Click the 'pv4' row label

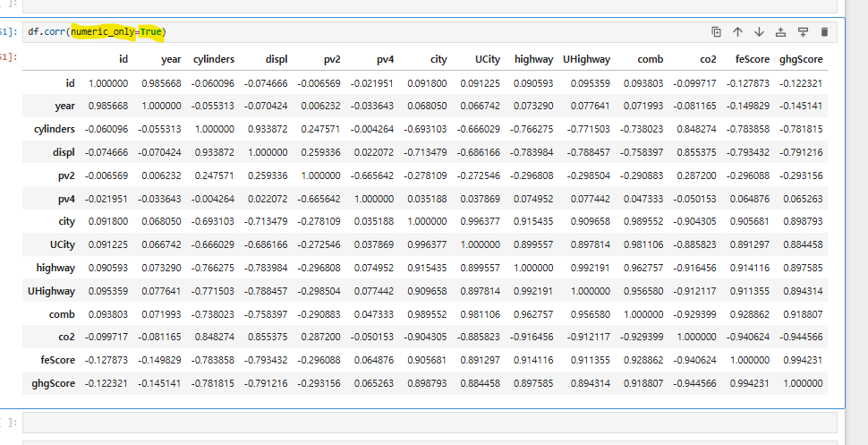[x=66, y=199]
